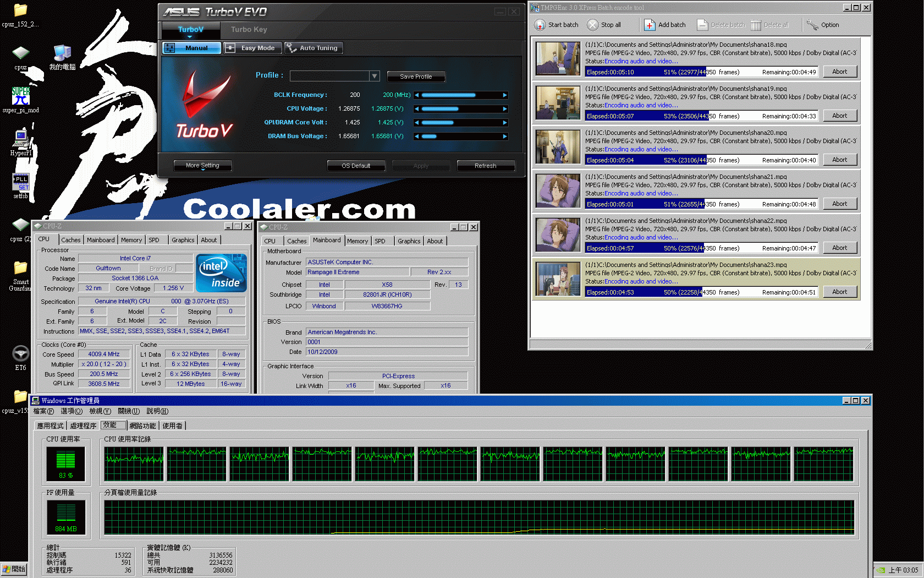Image resolution: width=924 pixels, height=578 pixels.
Task: Open the 檢視(V) menu in Task Manager
Action: 100,411
